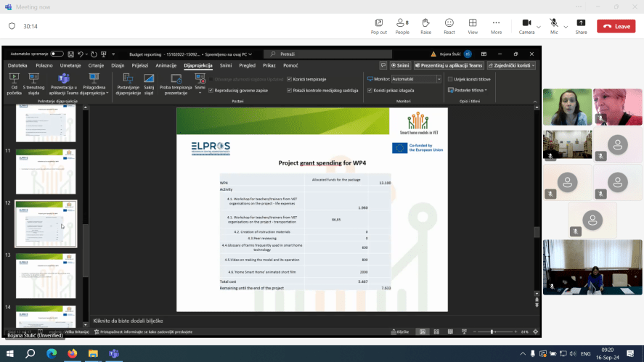The width and height of the screenshot is (644, 362).
Task: Collapse the ribbon with the chevron
Action: pos(535,102)
